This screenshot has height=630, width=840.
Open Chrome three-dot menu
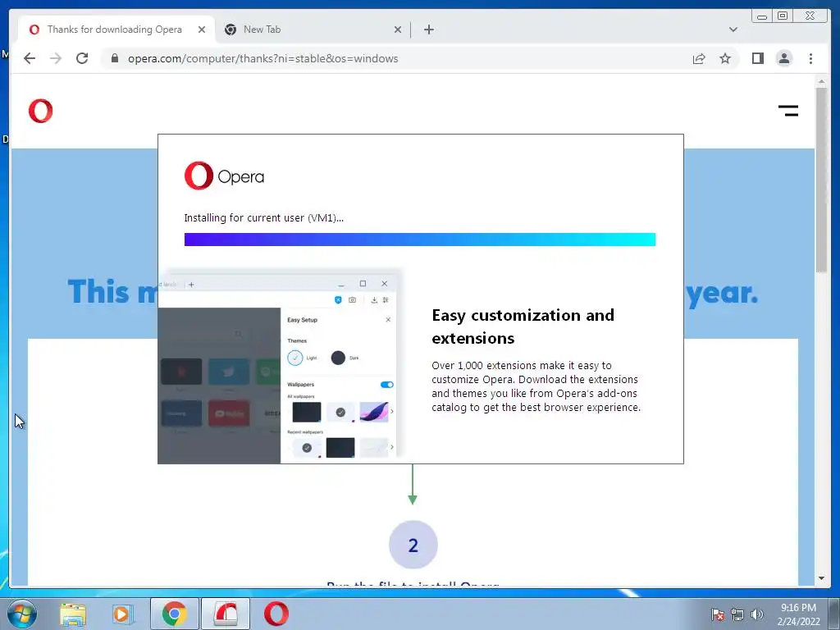click(x=810, y=58)
